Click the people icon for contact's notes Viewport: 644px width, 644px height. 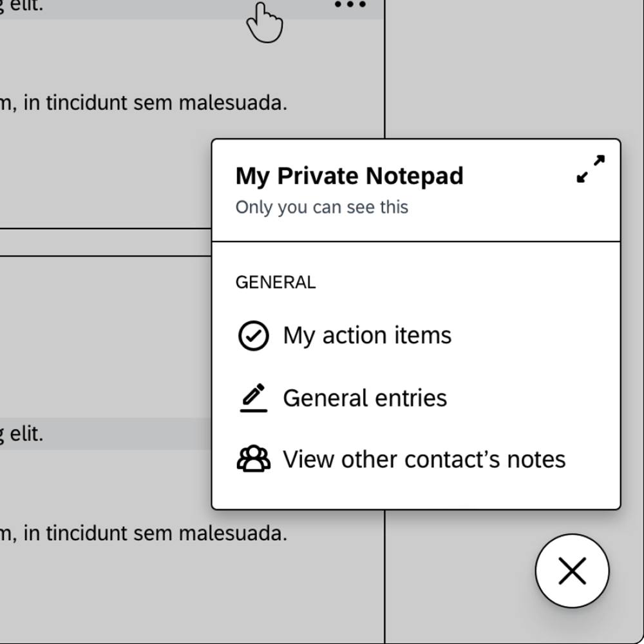click(x=254, y=459)
